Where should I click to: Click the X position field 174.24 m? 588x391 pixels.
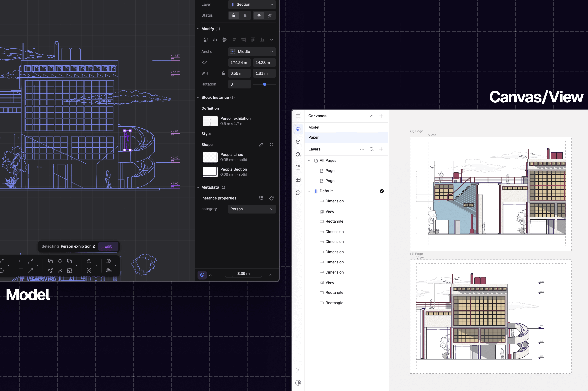(239, 63)
